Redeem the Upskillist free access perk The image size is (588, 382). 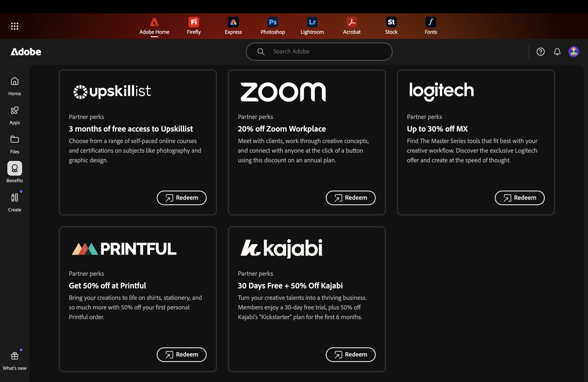pos(182,198)
